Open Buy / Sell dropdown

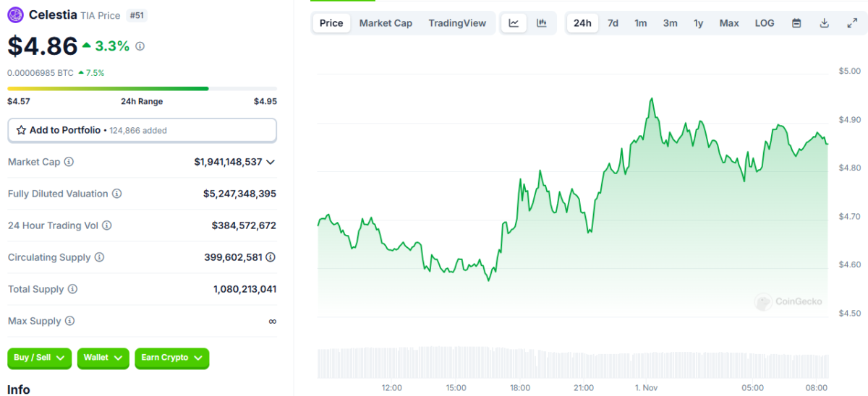point(40,358)
